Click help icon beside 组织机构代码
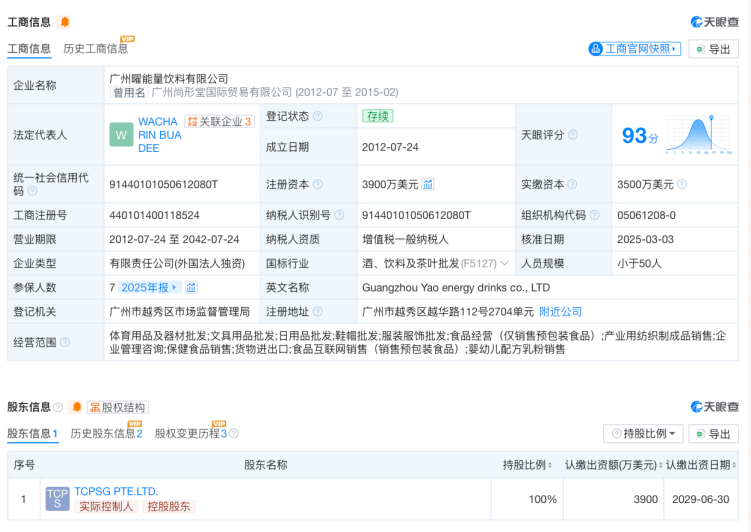 tap(594, 215)
